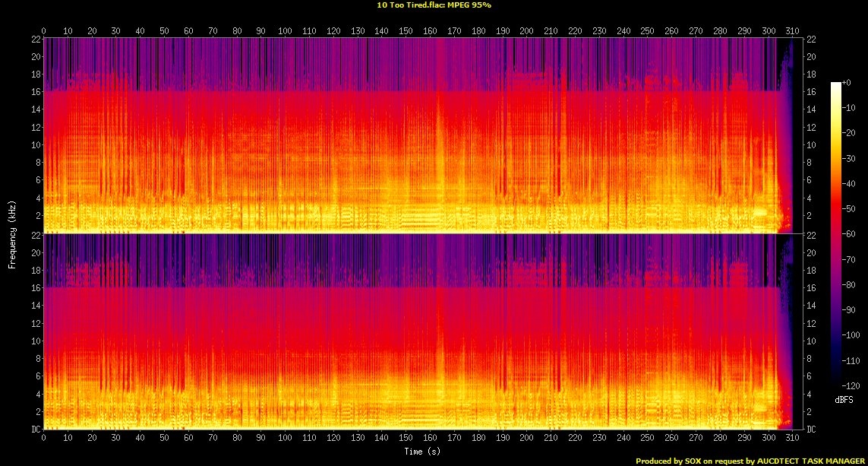Click the +0 value atop the dBFS scale
Viewport: 868px width, 466px height.
coord(847,83)
